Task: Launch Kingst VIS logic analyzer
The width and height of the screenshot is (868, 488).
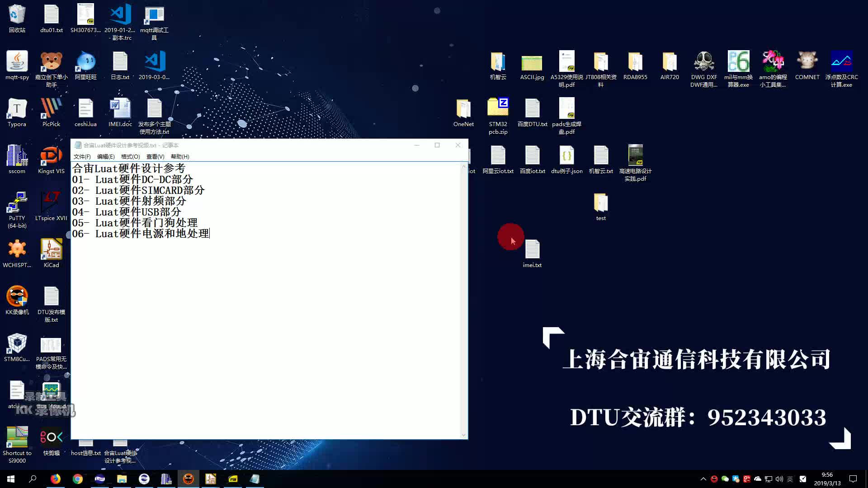Action: 51,160
